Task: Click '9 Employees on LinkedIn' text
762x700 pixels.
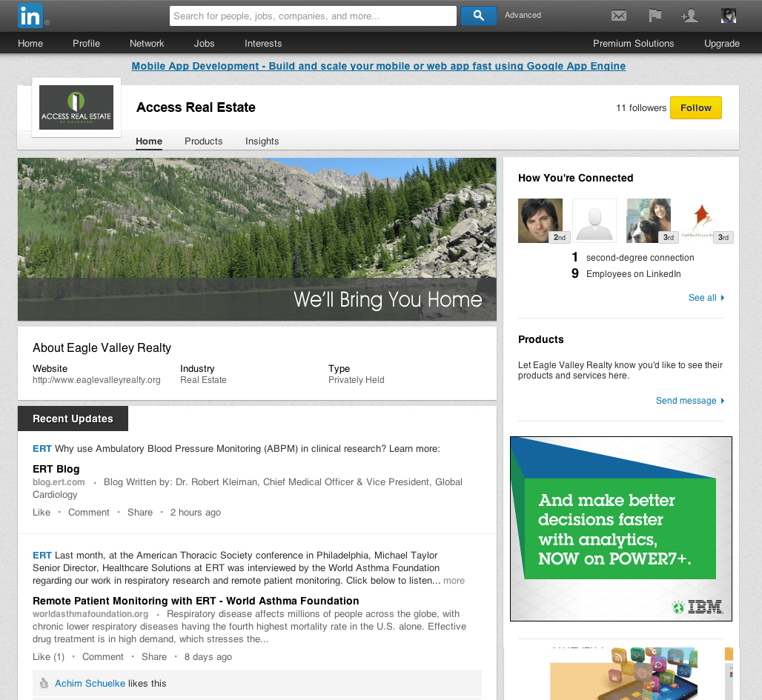Action: point(626,274)
